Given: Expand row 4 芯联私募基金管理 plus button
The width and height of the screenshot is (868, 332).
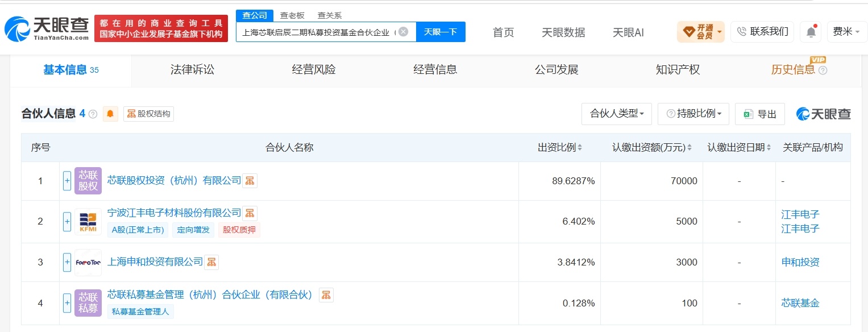Looking at the screenshot, I should 67,303.
